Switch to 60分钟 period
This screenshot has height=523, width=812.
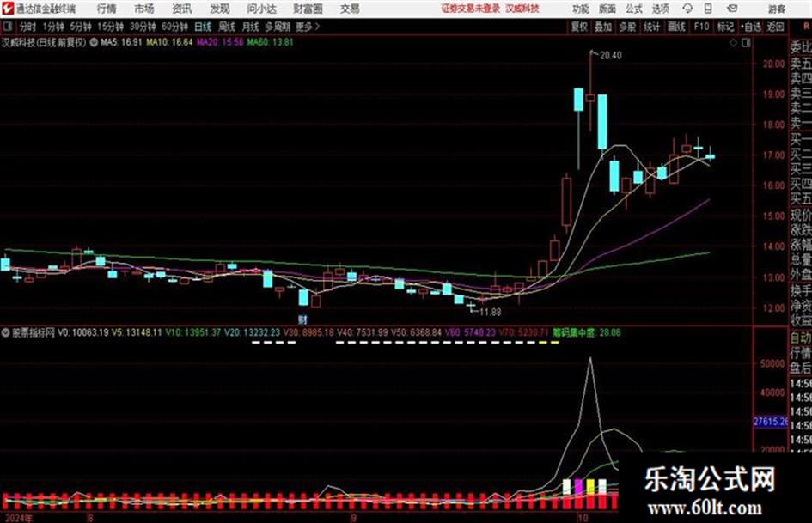(174, 27)
